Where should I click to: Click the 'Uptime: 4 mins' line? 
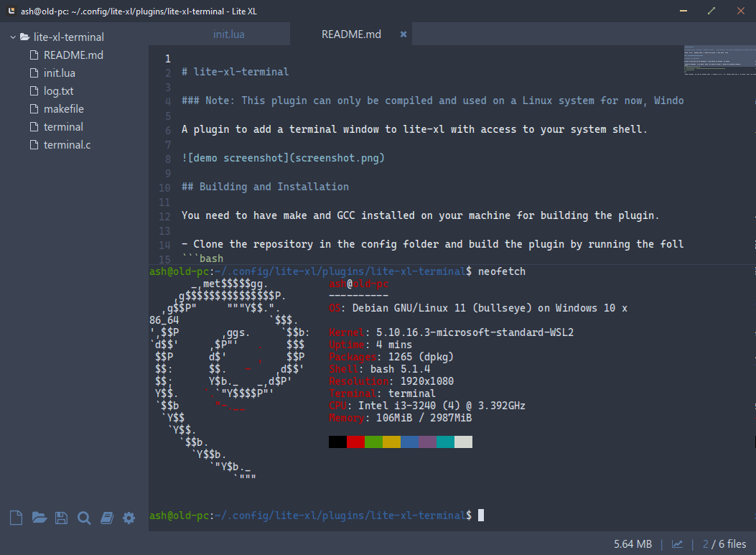click(x=370, y=345)
